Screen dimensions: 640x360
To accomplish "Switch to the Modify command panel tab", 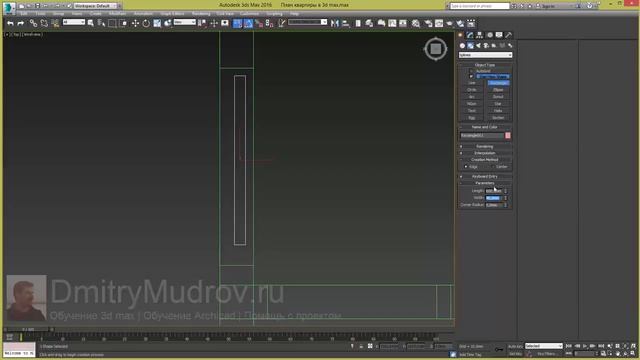I will [x=470, y=35].
